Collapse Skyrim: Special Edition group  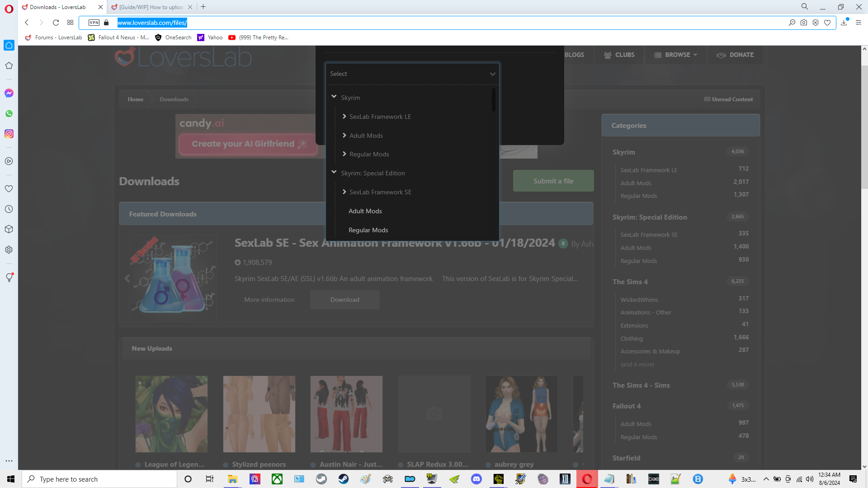334,172
